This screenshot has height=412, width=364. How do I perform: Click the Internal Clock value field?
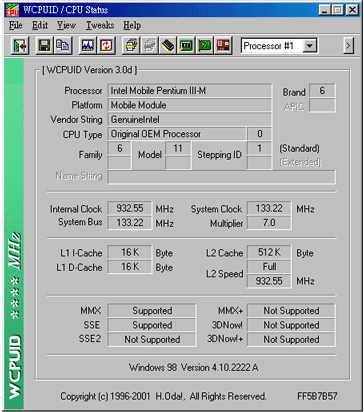[x=130, y=208]
